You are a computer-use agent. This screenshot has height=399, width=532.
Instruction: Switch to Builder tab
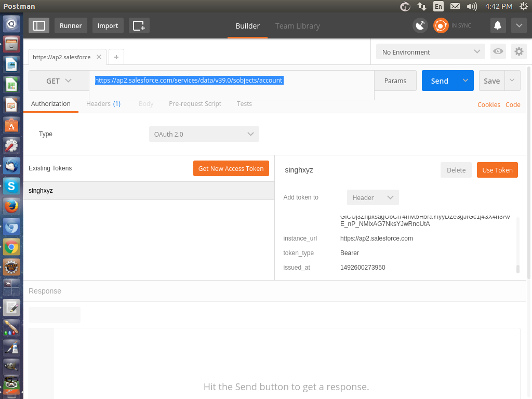[x=248, y=26]
